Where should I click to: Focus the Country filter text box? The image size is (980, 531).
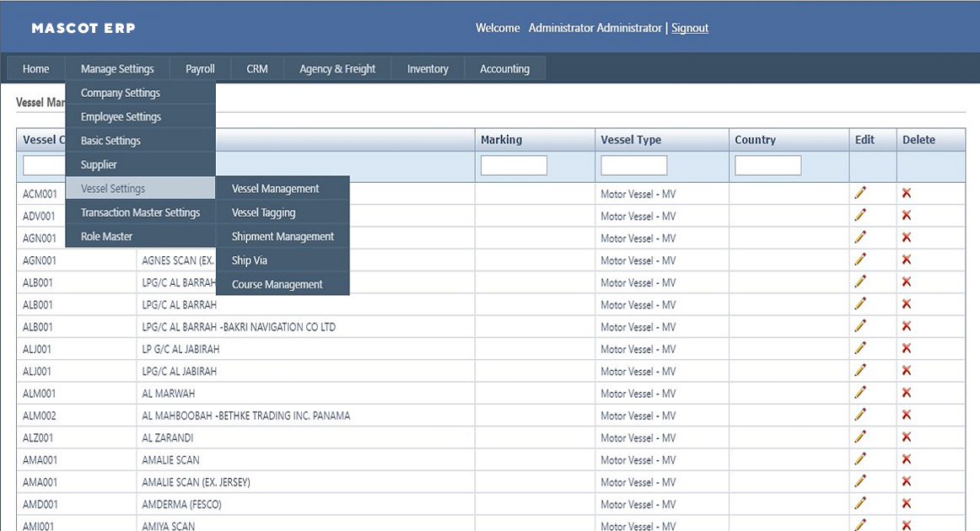point(767,165)
